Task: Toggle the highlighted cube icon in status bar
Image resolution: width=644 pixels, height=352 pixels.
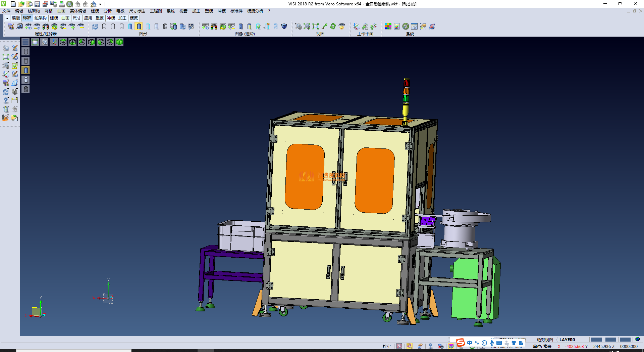Action: click(x=451, y=346)
